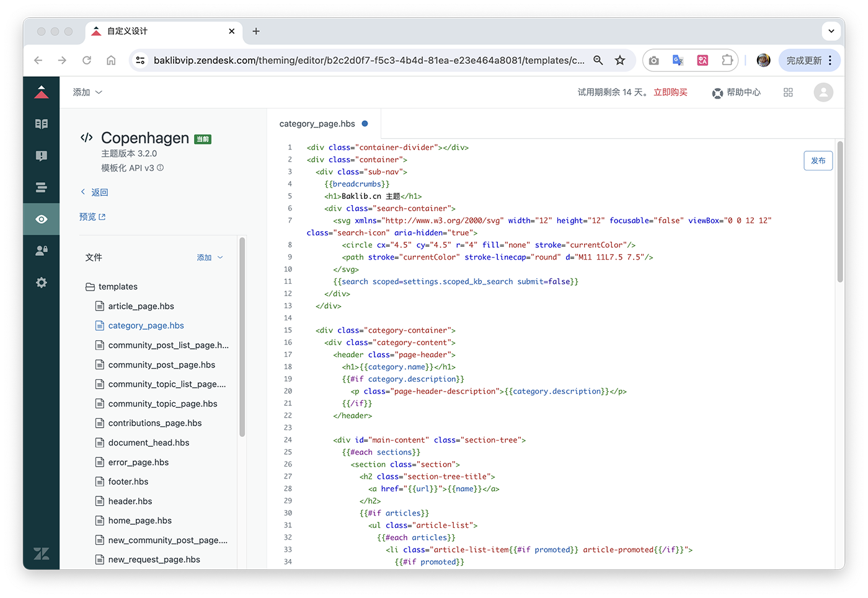
Task: Open header.hbs file
Action: 123,501
